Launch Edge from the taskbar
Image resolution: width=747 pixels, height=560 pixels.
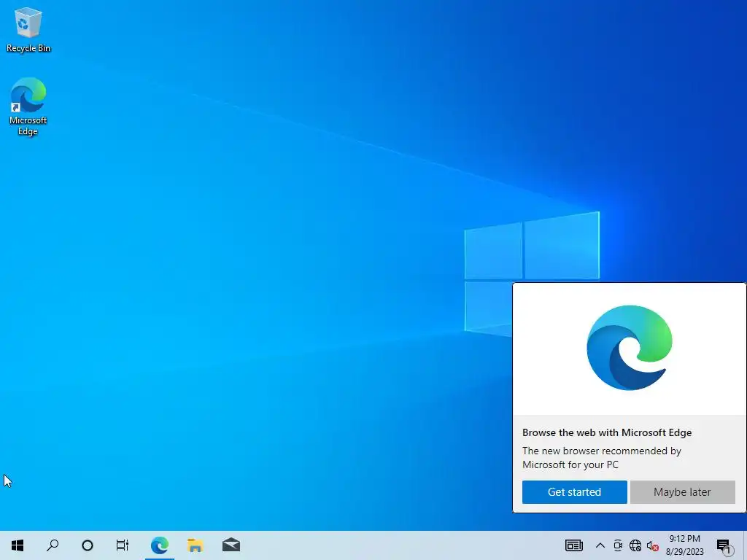point(160,545)
